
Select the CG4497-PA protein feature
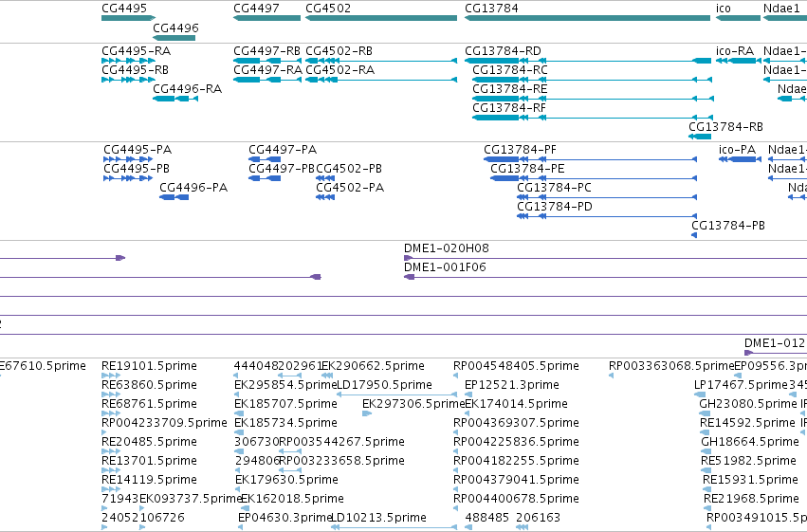pos(265,159)
